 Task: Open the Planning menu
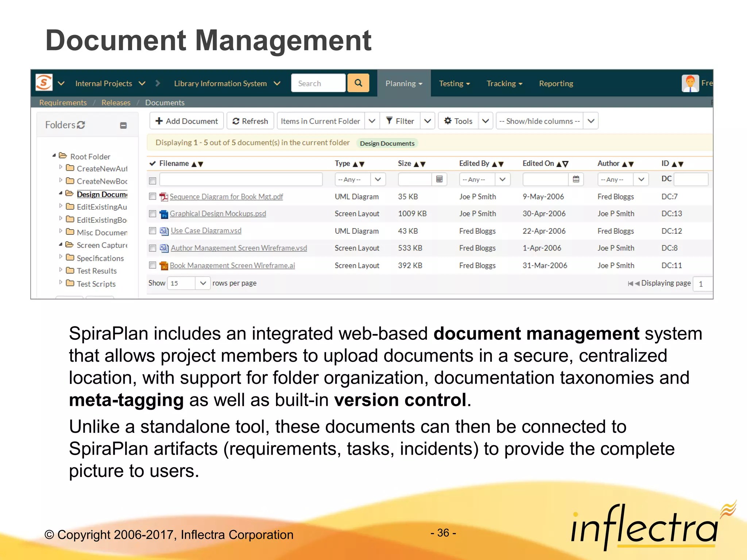pos(404,83)
